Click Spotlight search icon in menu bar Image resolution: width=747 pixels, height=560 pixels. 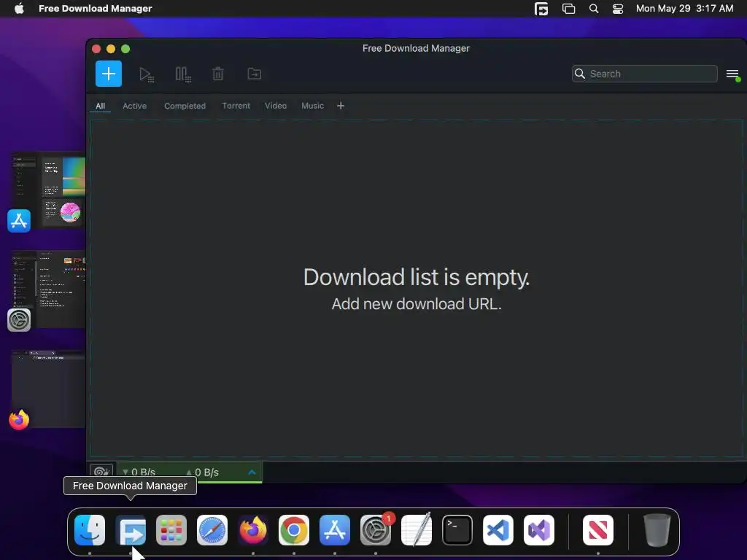tap(594, 9)
